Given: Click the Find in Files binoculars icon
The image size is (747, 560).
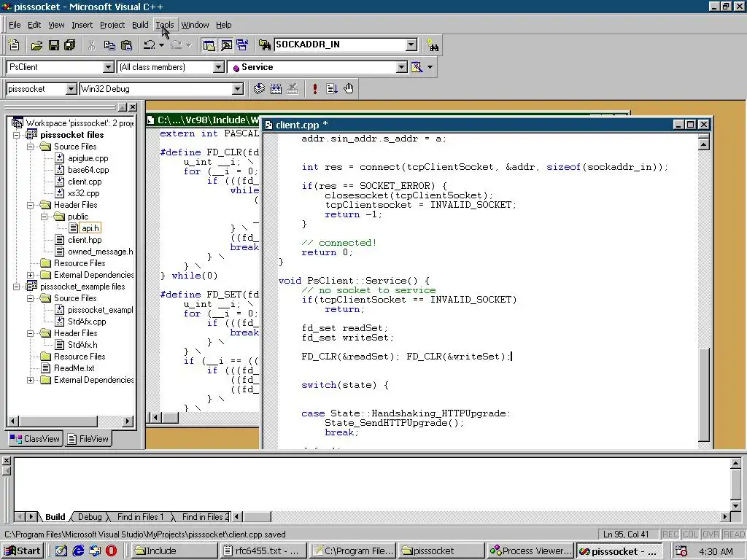Looking at the screenshot, I should coord(264,44).
